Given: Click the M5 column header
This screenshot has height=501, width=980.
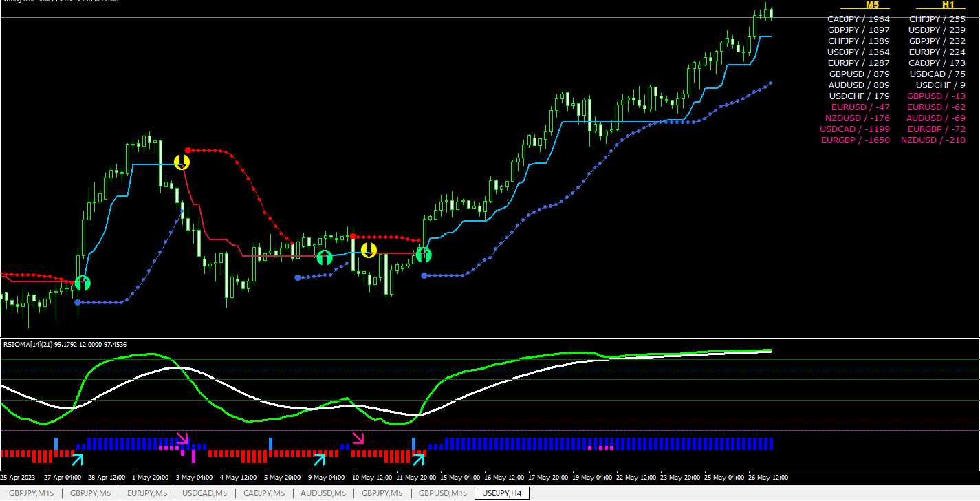Looking at the screenshot, I should 872,5.
